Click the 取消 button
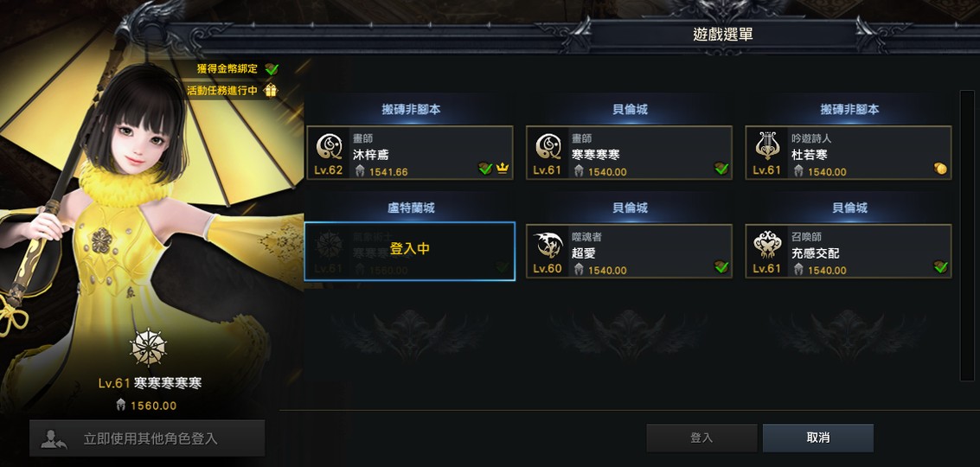The image size is (980, 467). tap(818, 438)
